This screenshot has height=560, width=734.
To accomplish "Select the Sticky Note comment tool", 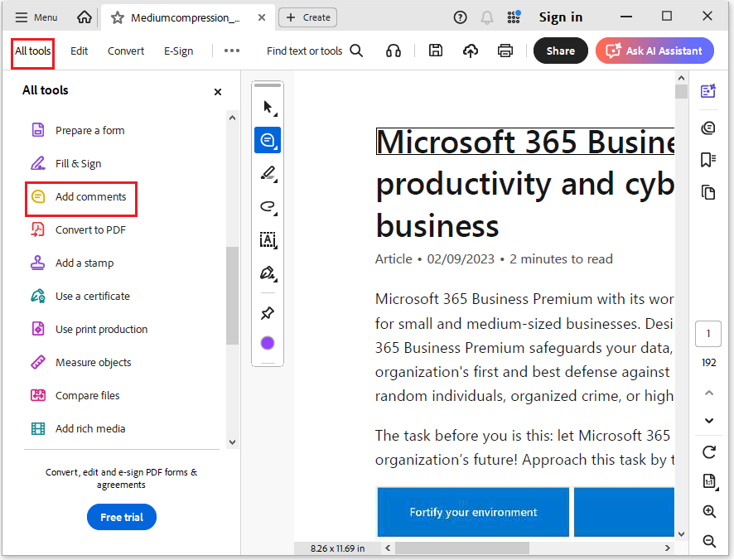I will [x=268, y=140].
